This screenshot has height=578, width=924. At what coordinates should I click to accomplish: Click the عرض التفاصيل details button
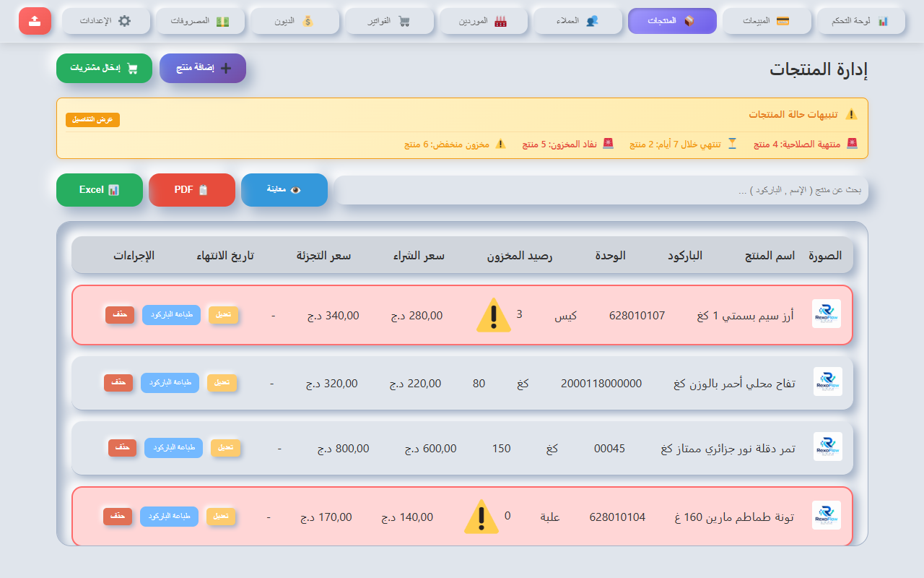coord(92,120)
